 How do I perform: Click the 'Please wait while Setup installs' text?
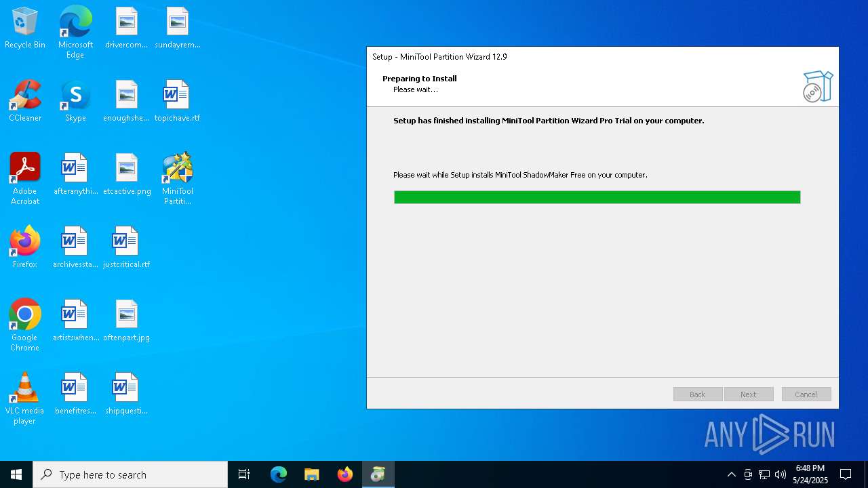pyautogui.click(x=520, y=175)
